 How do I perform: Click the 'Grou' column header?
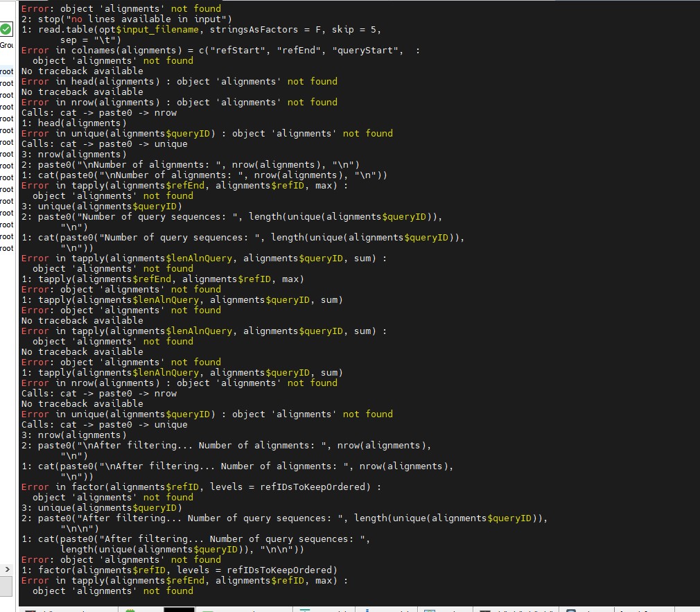(7, 45)
